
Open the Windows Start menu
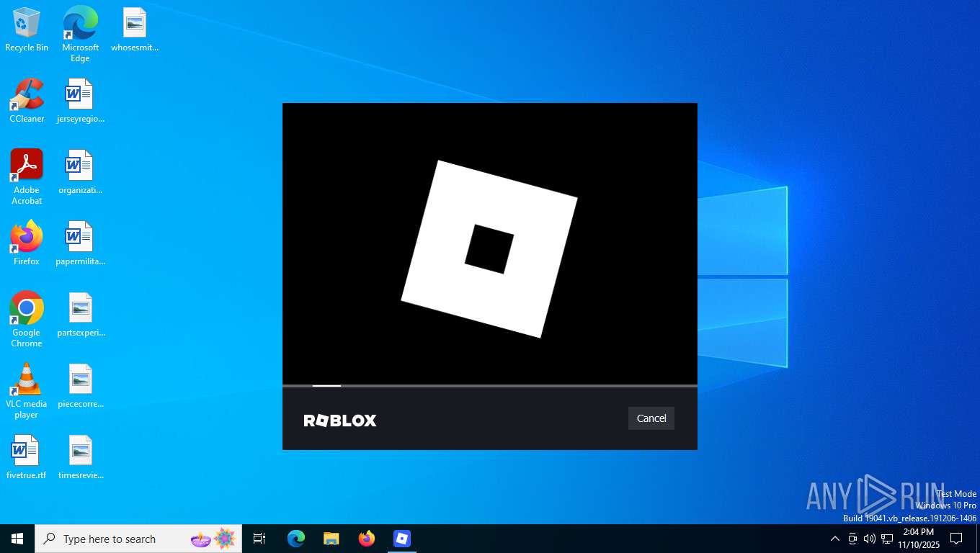[x=17, y=539]
